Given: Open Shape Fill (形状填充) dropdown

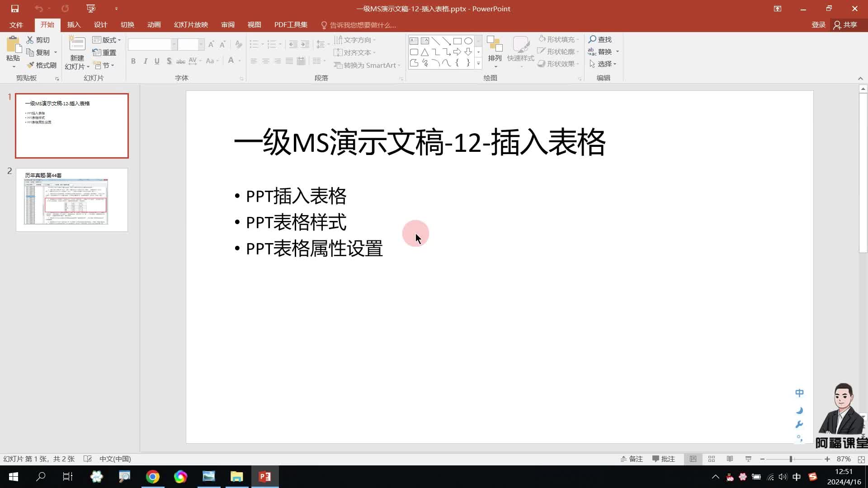Looking at the screenshot, I should click(x=558, y=39).
